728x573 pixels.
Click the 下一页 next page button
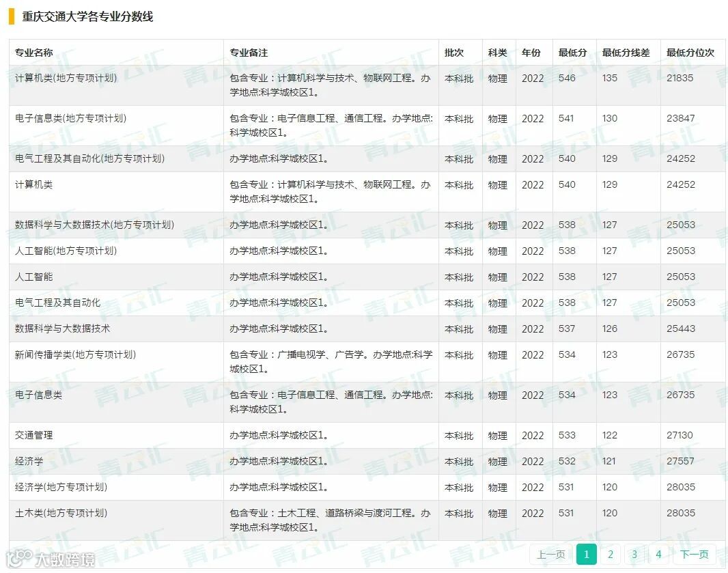point(694,554)
